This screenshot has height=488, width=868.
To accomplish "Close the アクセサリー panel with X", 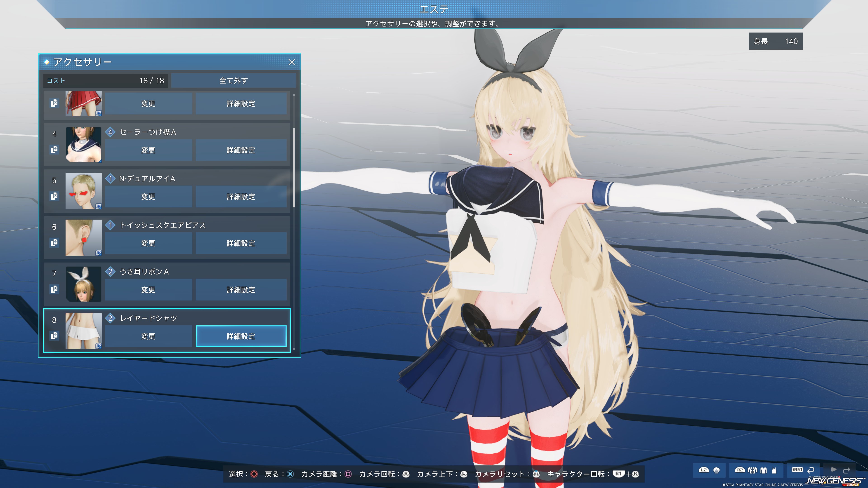I will click(292, 62).
